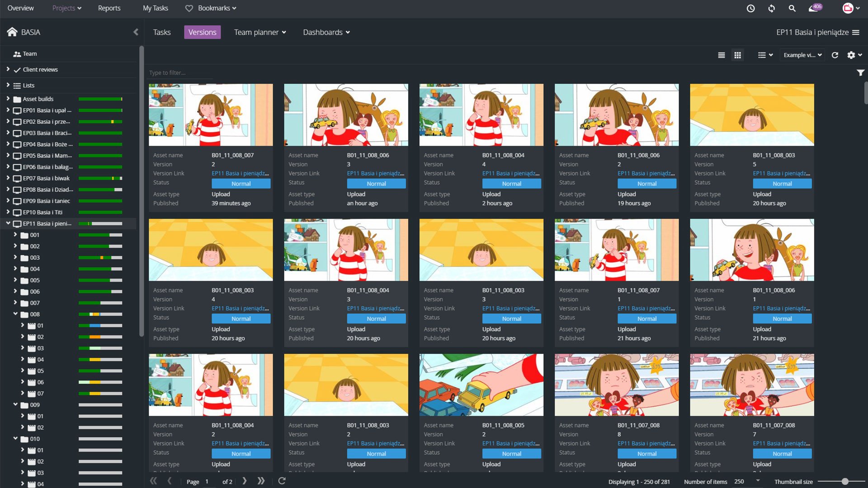Collapse sequence folder 008

[15, 314]
